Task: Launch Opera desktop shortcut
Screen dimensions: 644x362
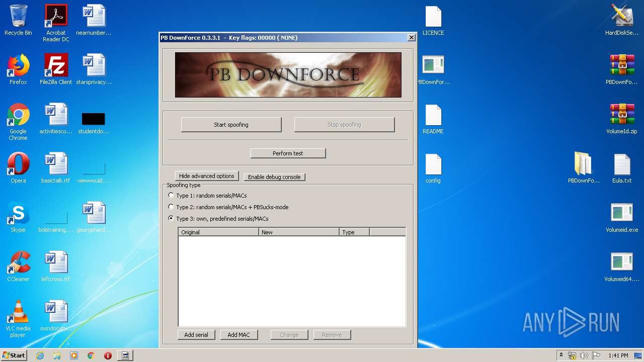Action: 18,168
